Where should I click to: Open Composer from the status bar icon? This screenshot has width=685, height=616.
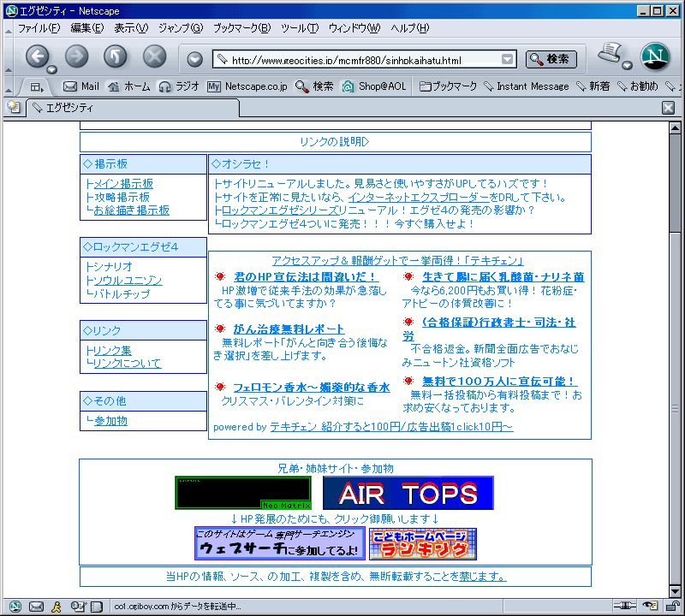click(78, 607)
